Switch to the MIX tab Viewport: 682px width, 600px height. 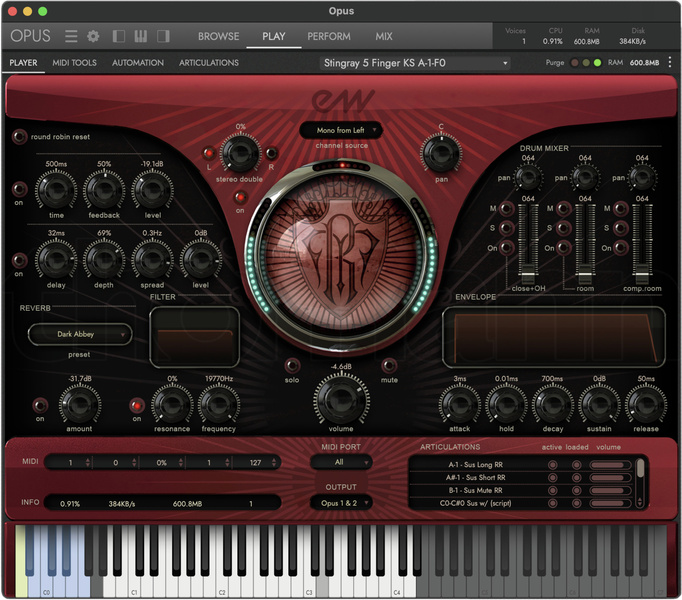tap(384, 36)
